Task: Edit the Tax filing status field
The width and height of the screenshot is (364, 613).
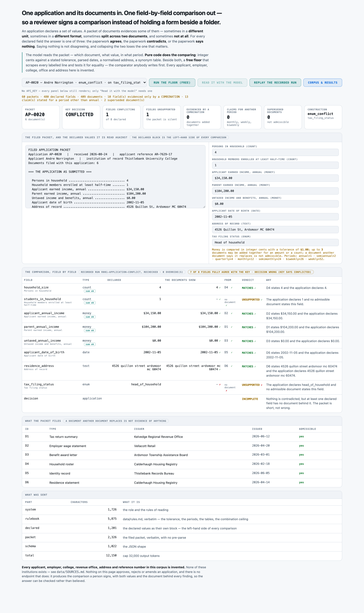Action: (x=275, y=242)
